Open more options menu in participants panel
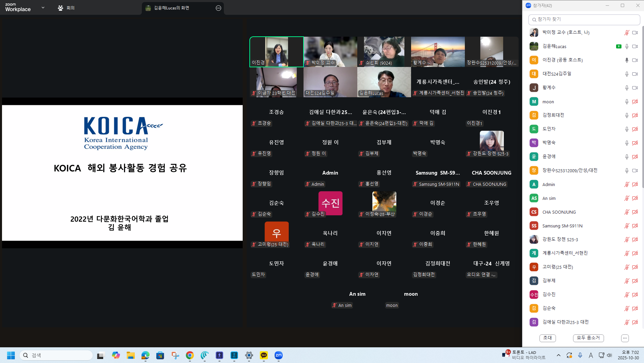Viewport: 644px width, 363px height. click(x=625, y=338)
